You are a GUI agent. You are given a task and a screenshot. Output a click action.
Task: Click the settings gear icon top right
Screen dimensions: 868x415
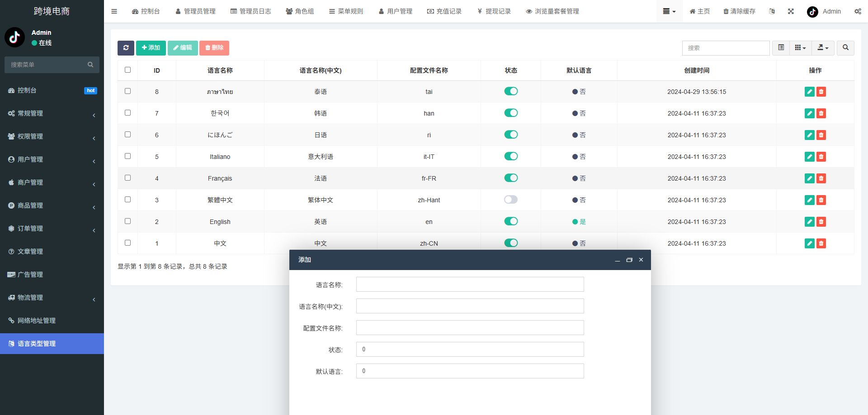pyautogui.click(x=858, y=11)
